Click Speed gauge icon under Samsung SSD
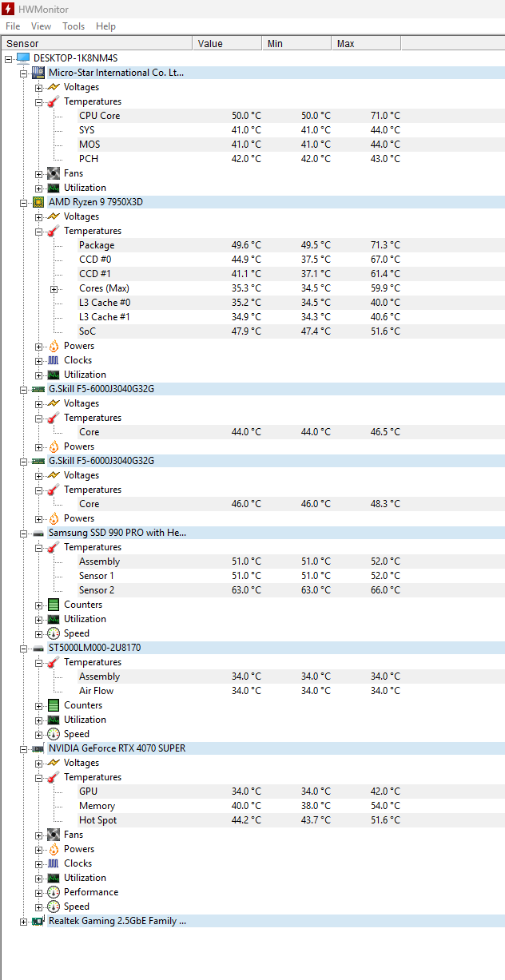Viewport: 505px width, 980px height. [x=54, y=633]
